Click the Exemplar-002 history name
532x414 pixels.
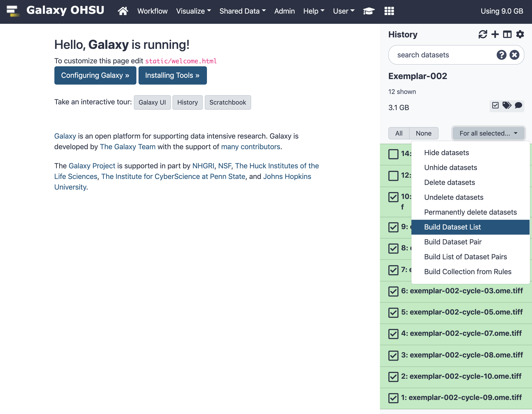click(417, 76)
